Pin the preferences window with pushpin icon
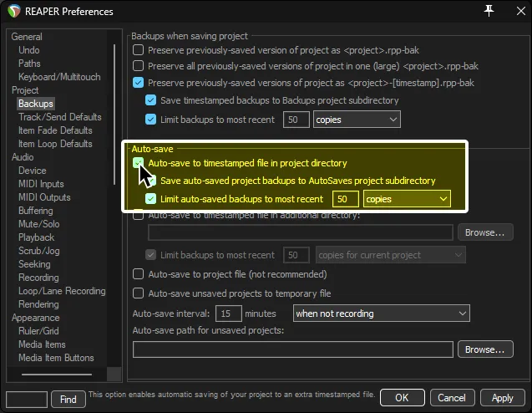 coord(489,11)
